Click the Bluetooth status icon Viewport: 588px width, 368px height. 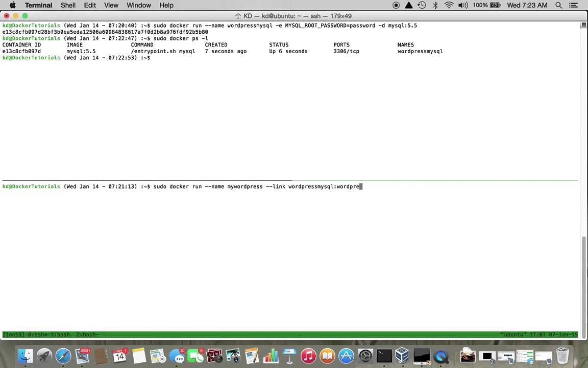pyautogui.click(x=435, y=5)
